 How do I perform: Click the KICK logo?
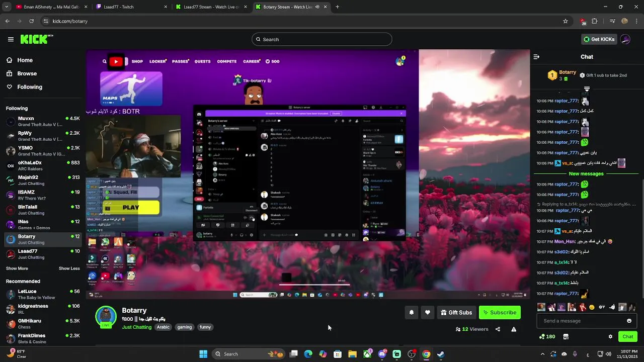pyautogui.click(x=37, y=39)
